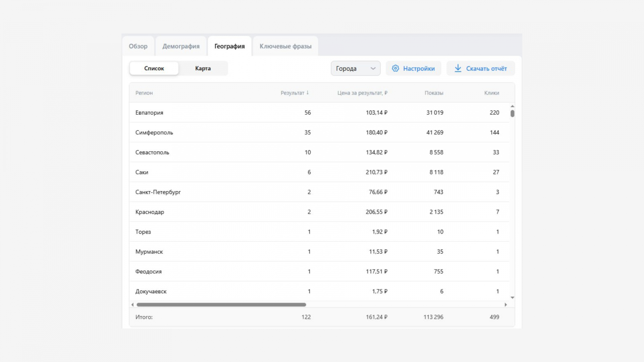Image resolution: width=644 pixels, height=362 pixels.
Task: Switch to Карта view
Action: (x=203, y=68)
